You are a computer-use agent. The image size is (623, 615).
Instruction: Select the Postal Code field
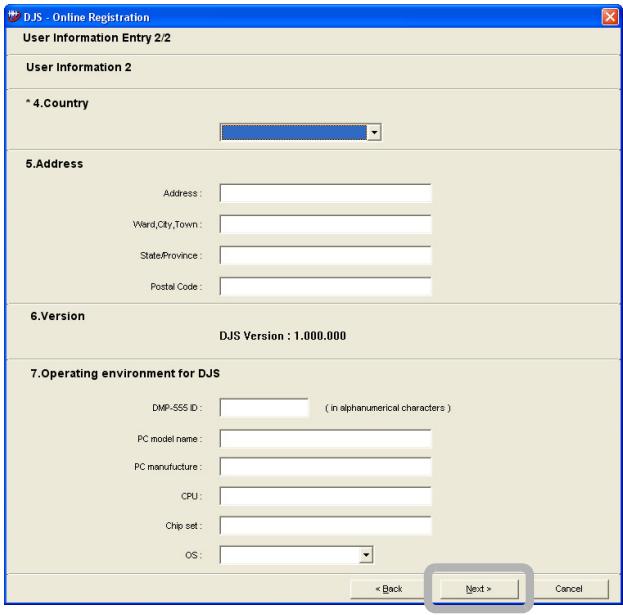(x=325, y=286)
